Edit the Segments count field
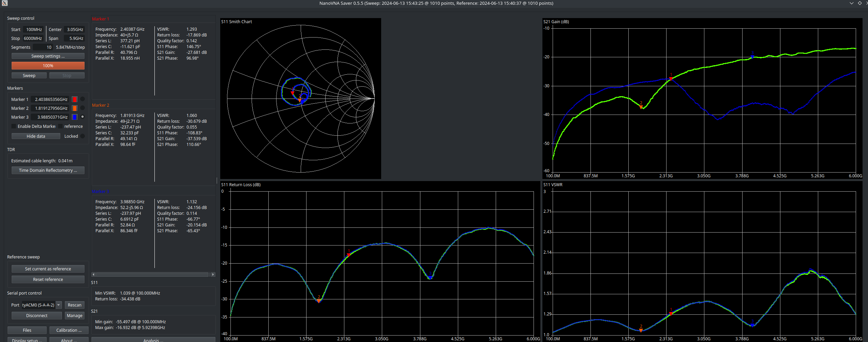The image size is (868, 342). [43, 47]
